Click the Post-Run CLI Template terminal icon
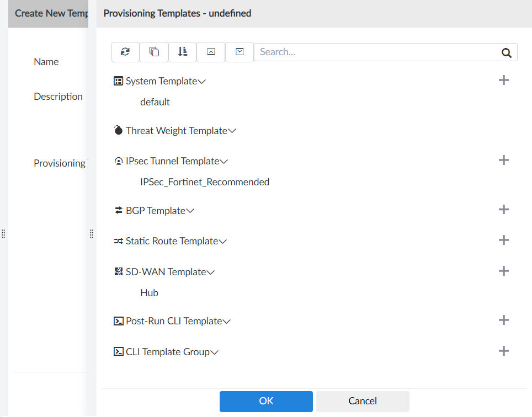The width and height of the screenshot is (532, 417). 118,320
